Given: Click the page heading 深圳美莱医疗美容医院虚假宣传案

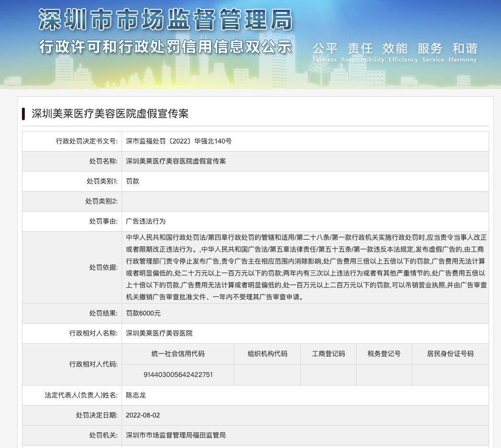Looking at the screenshot, I should point(110,114).
